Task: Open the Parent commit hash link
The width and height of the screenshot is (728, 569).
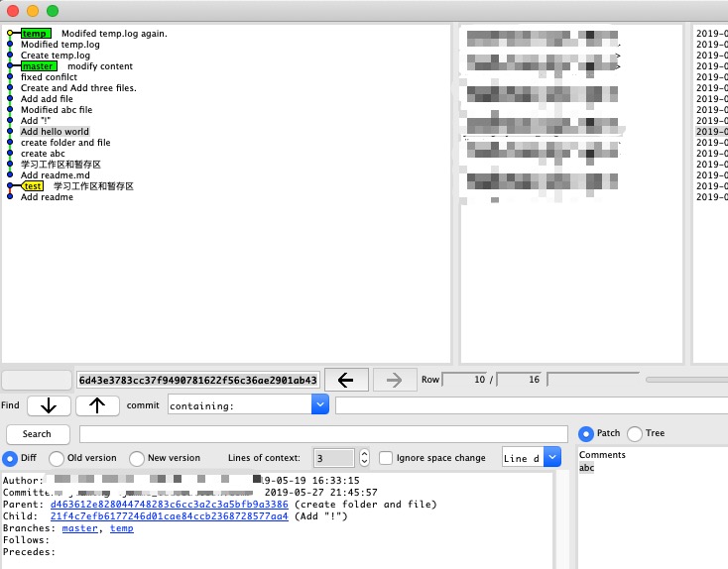Action: pyautogui.click(x=169, y=505)
